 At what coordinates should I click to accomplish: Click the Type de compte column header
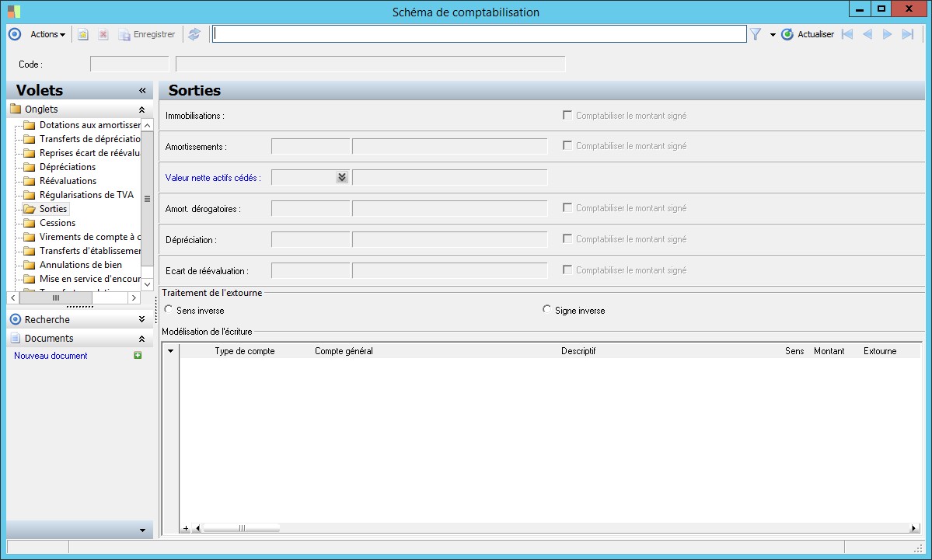pyautogui.click(x=245, y=351)
